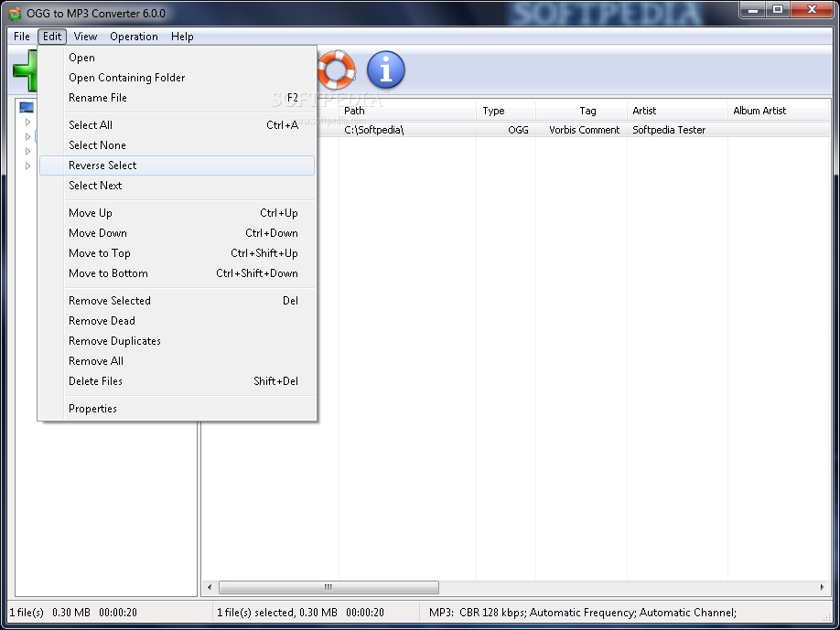Open the View menu
The image size is (840, 630).
click(85, 37)
